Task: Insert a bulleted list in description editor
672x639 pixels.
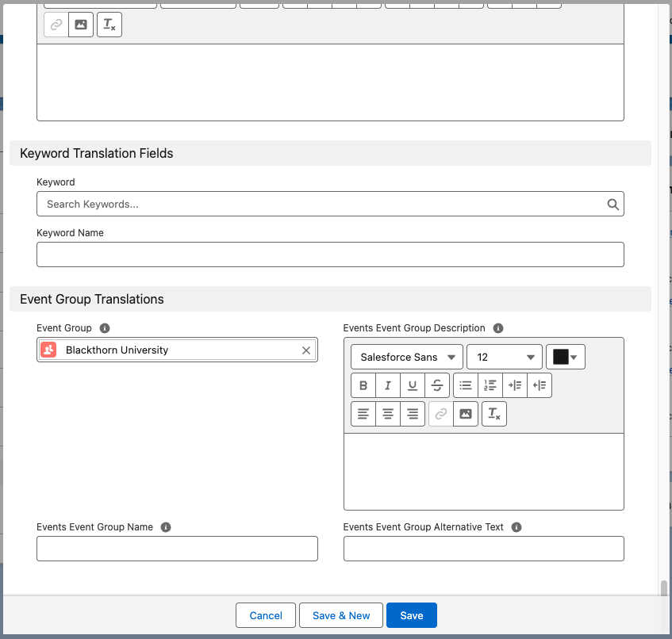Action: point(466,386)
